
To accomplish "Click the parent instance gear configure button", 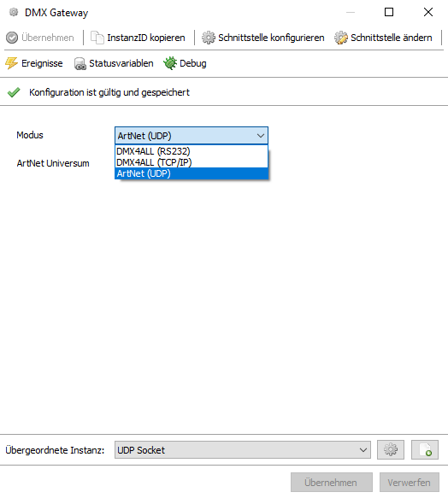I will pos(391,449).
